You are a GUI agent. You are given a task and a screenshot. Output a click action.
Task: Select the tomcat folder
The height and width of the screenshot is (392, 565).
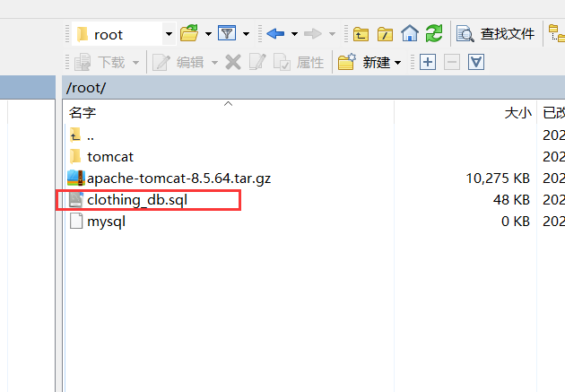point(101,157)
